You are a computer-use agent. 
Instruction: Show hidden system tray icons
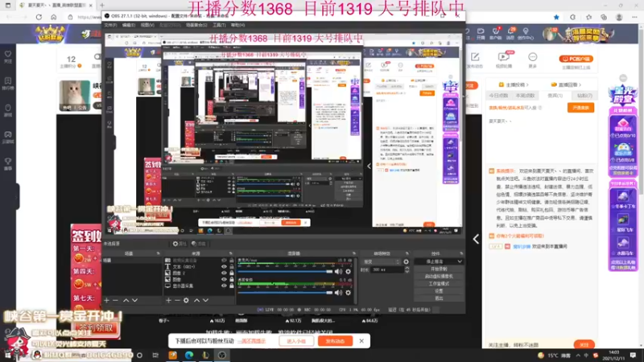tap(578, 355)
